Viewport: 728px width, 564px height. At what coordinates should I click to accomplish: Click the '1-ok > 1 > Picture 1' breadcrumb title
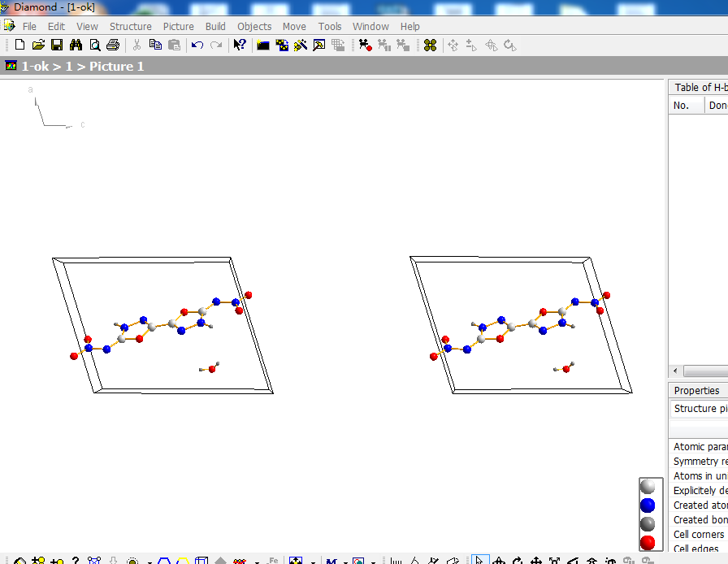click(x=83, y=67)
